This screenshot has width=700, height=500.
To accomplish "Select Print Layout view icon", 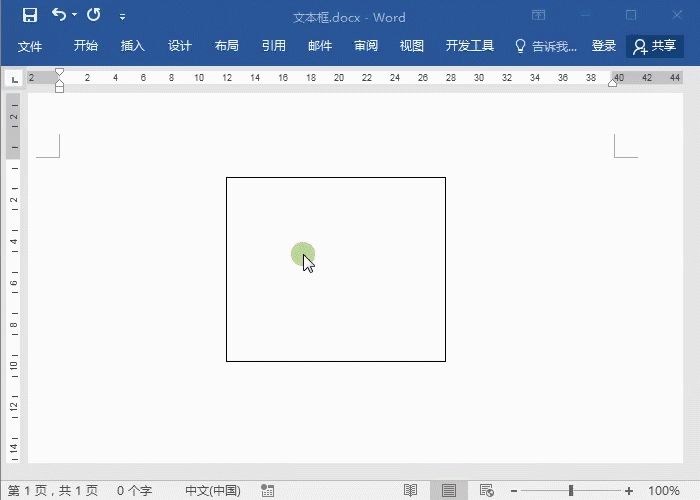I will point(449,490).
